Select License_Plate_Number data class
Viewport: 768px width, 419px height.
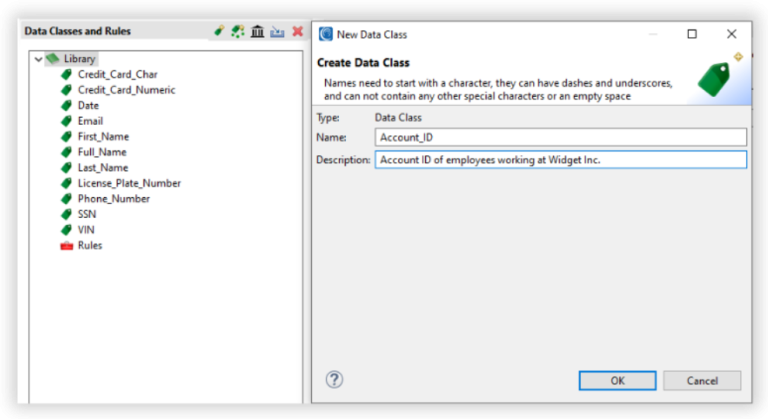(129, 183)
